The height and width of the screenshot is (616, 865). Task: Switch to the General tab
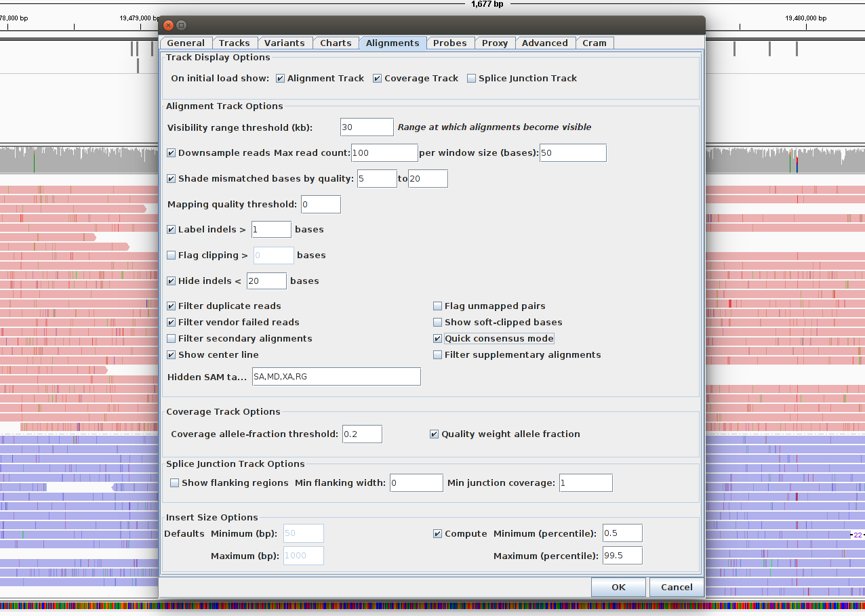pos(186,43)
